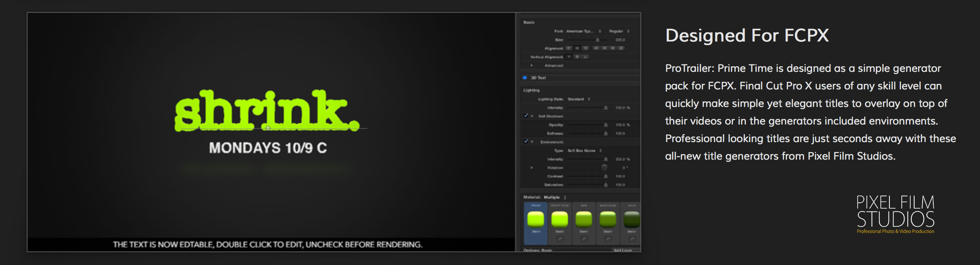980x265 pixels.
Task: Open the Regular font style dropdown
Action: click(619, 31)
